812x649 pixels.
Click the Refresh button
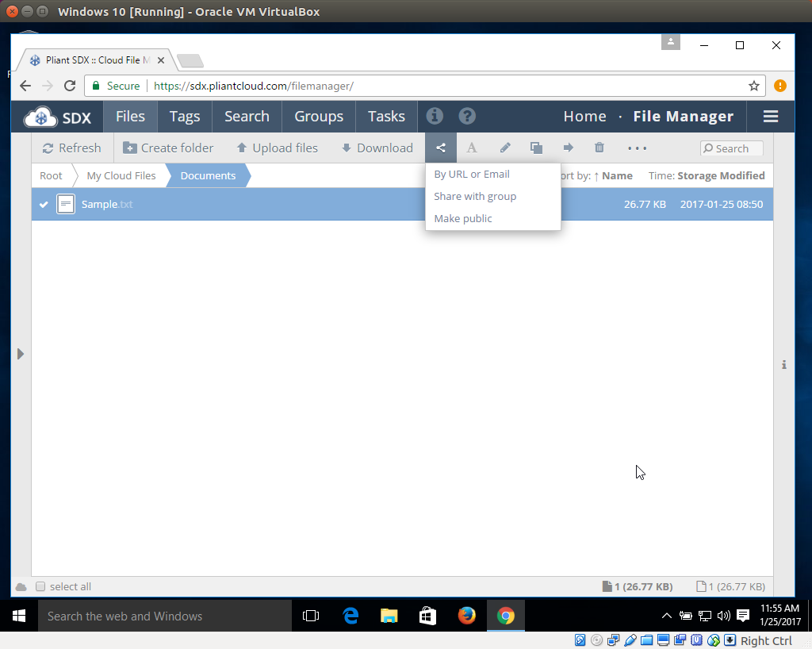(x=71, y=148)
